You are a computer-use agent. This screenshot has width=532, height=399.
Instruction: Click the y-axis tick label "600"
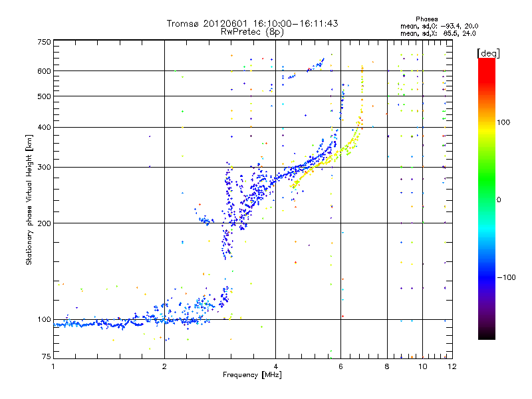[x=44, y=71]
